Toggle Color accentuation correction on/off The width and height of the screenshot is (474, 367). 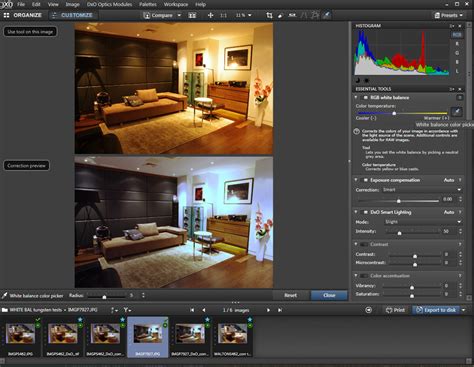pyautogui.click(x=364, y=276)
